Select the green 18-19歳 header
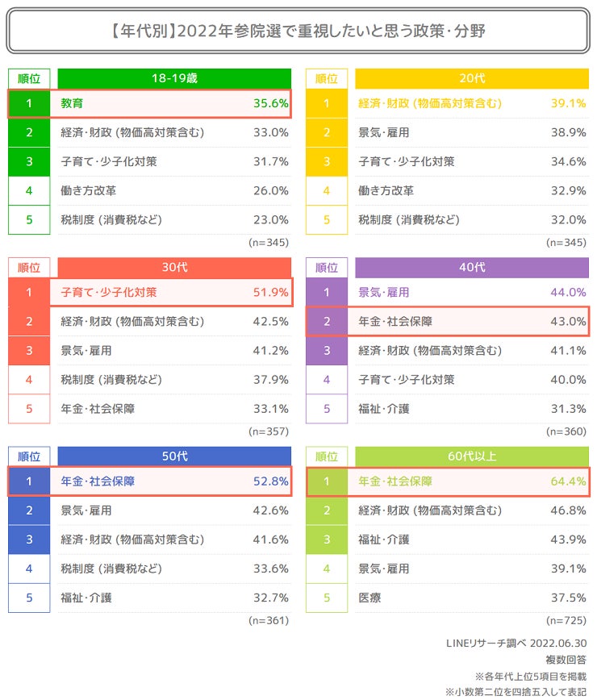 [173, 78]
